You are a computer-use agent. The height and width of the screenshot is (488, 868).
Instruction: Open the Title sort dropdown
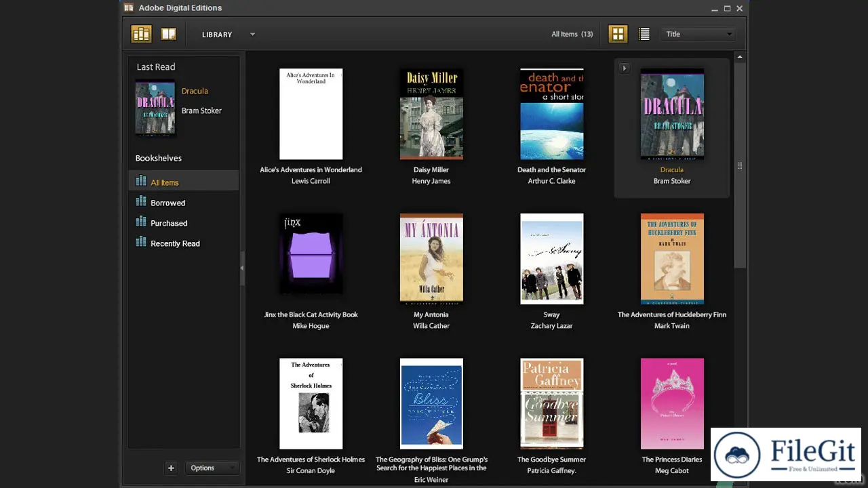click(x=698, y=34)
